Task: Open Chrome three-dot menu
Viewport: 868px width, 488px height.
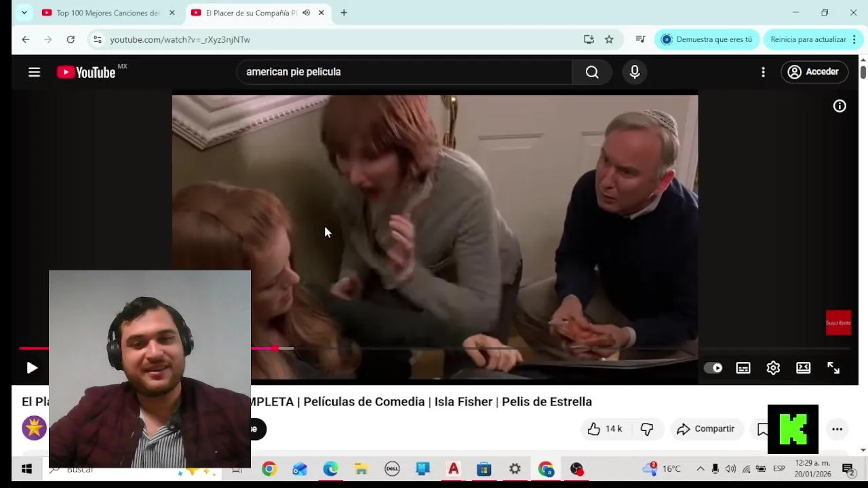Action: pyautogui.click(x=854, y=39)
